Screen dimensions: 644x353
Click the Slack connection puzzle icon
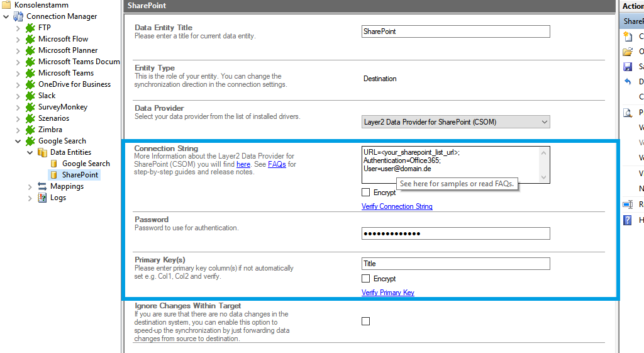click(x=30, y=96)
